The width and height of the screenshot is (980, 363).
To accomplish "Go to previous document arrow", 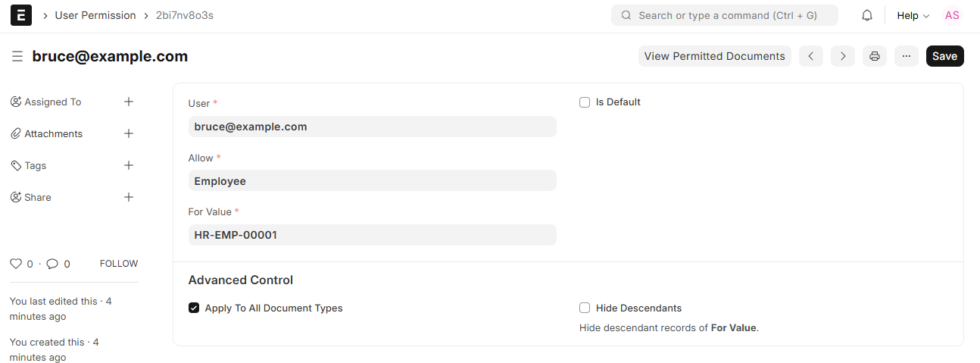I will click(x=810, y=56).
